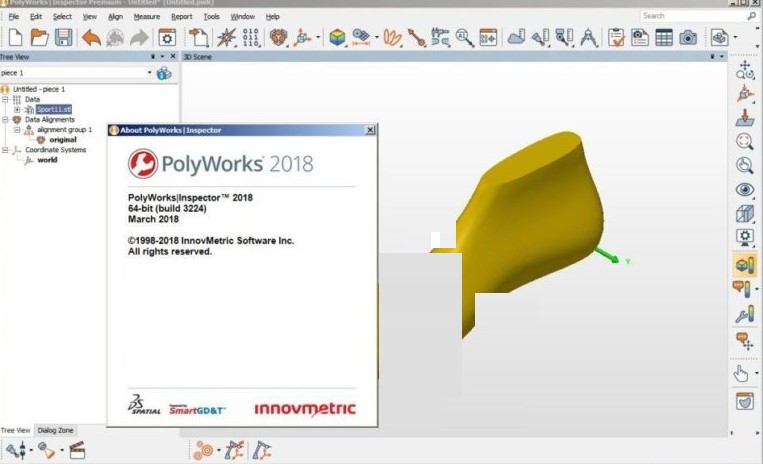763x464 pixels.
Task: Open the Measure menu
Action: pyautogui.click(x=146, y=17)
